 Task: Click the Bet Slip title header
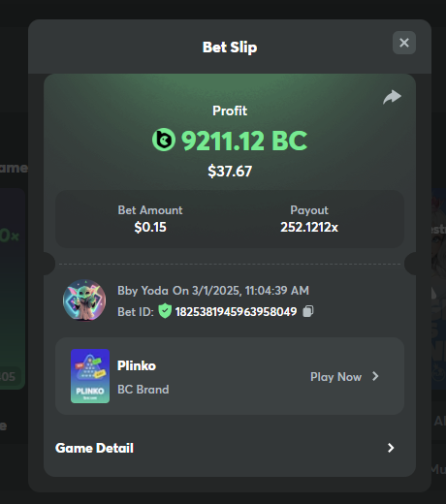click(x=230, y=47)
